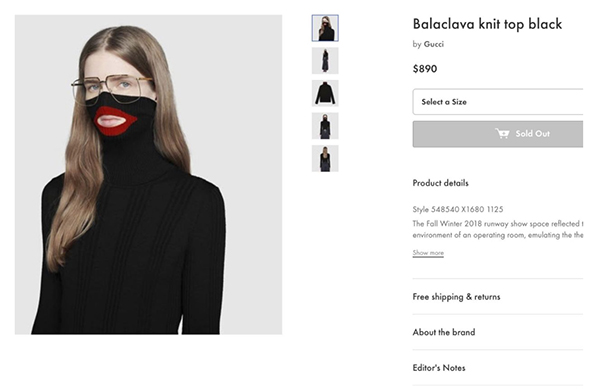Click the Sold Out button
Viewport: 600px width, 389px height.
point(498,134)
